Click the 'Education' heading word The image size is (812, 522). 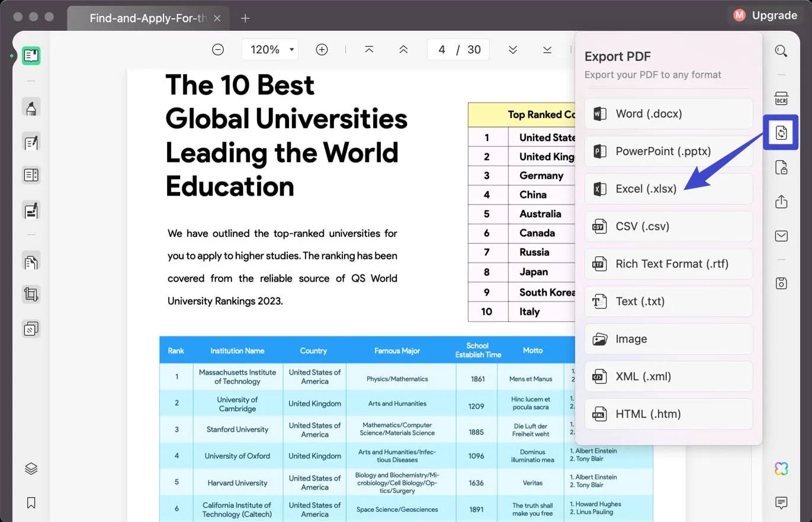pyautogui.click(x=230, y=186)
